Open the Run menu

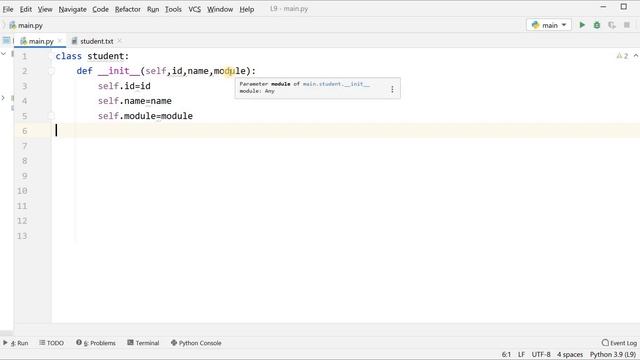[153, 9]
